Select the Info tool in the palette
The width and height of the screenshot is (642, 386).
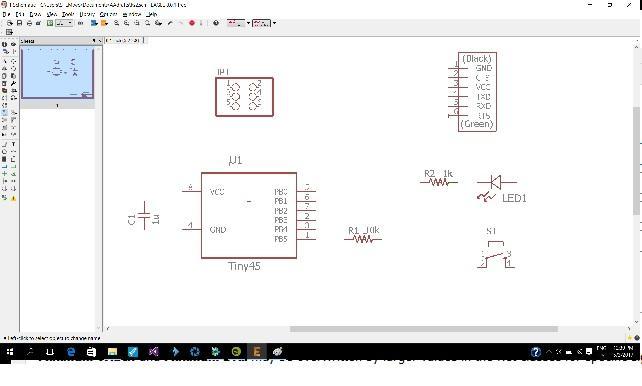[5, 44]
